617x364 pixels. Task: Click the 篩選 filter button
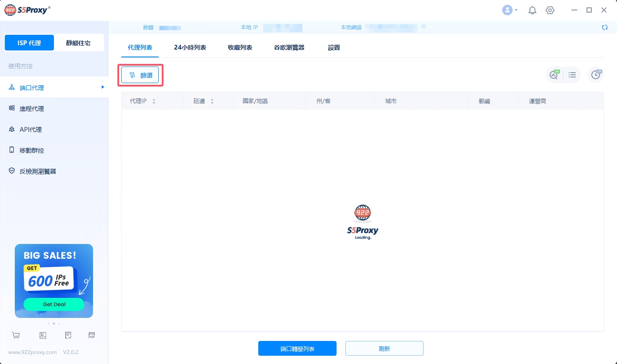pyautogui.click(x=140, y=75)
